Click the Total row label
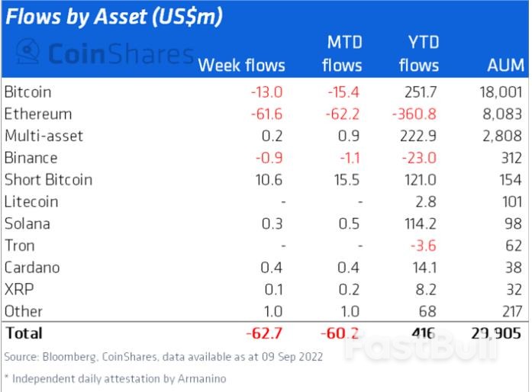532x392 pixels. click(24, 333)
